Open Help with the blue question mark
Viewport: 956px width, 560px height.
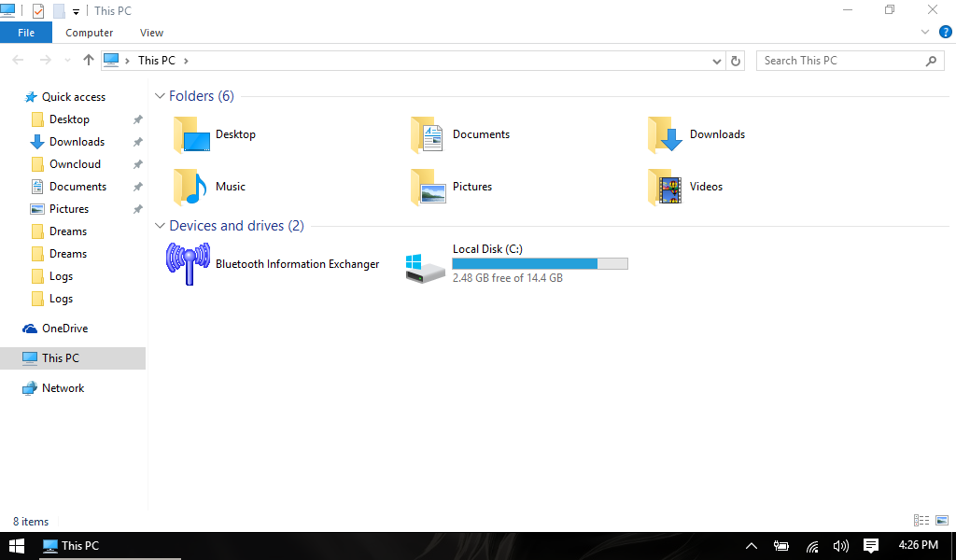pyautogui.click(x=945, y=33)
